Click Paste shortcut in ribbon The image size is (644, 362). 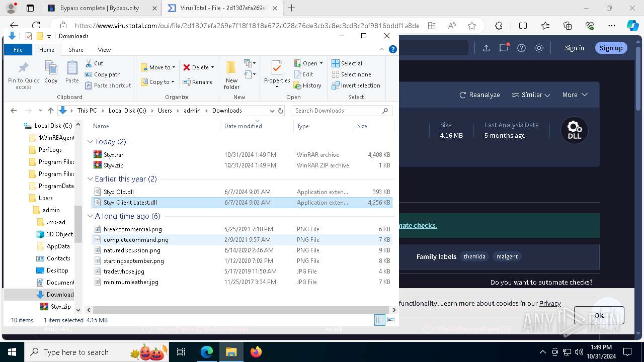pos(108,85)
